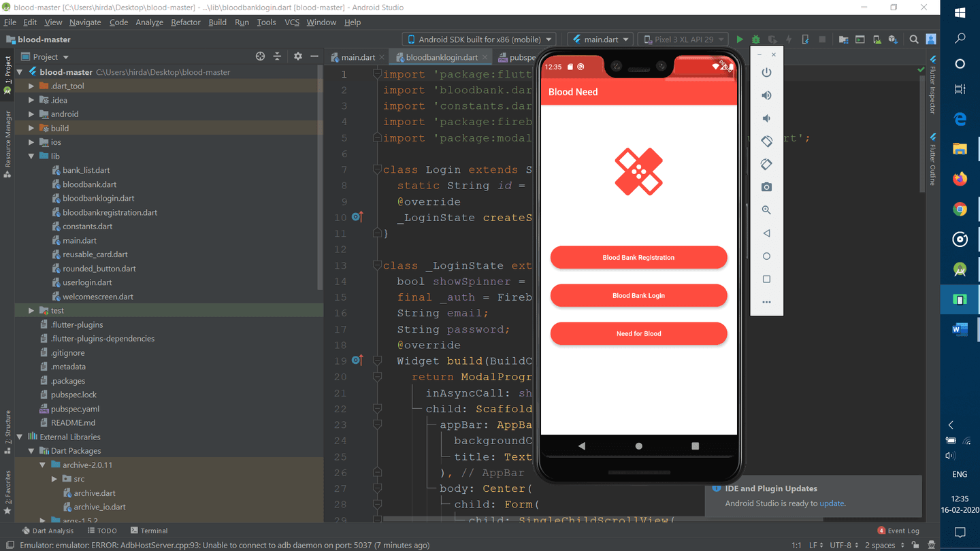Take emulator screenshot with camera icon
The image size is (980, 551).
pyautogui.click(x=766, y=187)
